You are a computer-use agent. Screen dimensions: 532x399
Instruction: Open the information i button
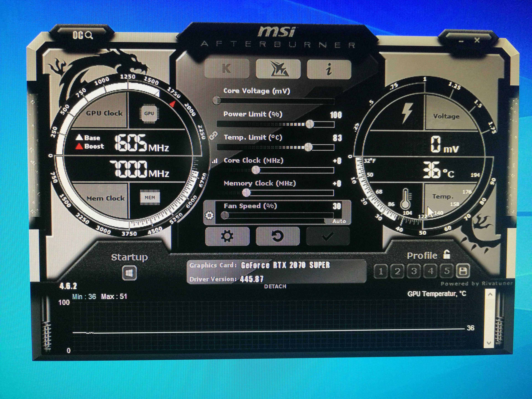point(329,69)
